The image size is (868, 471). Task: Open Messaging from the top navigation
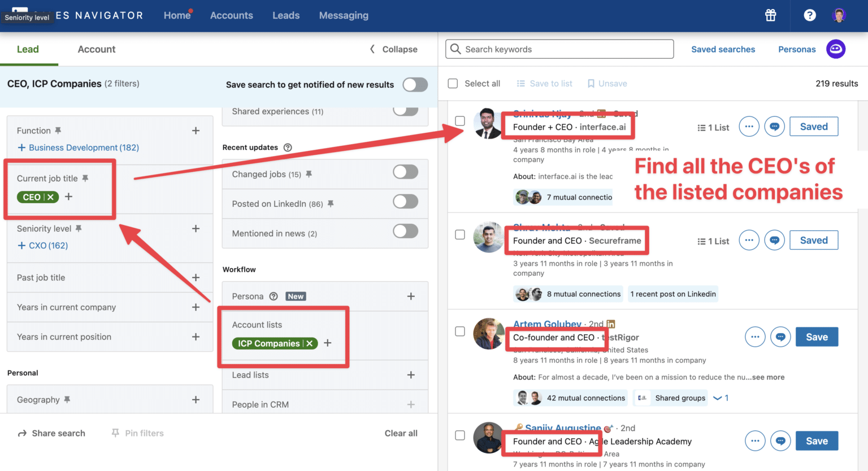click(344, 15)
